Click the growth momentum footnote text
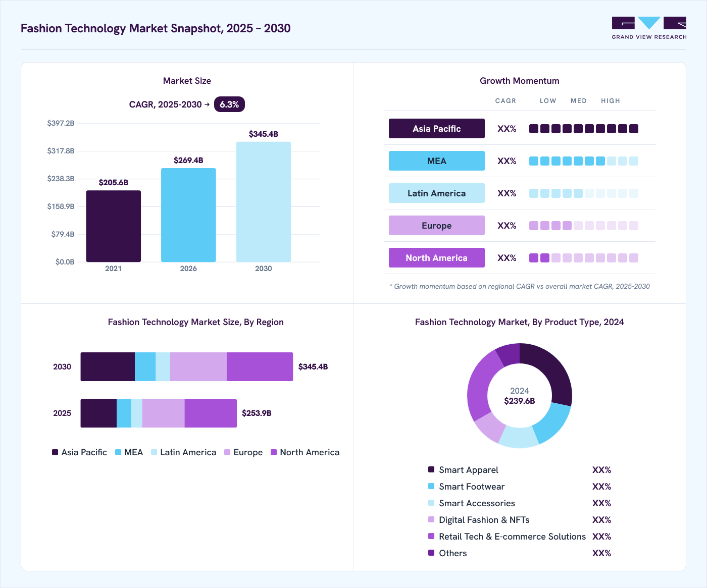The width and height of the screenshot is (707, 588). pos(520,286)
